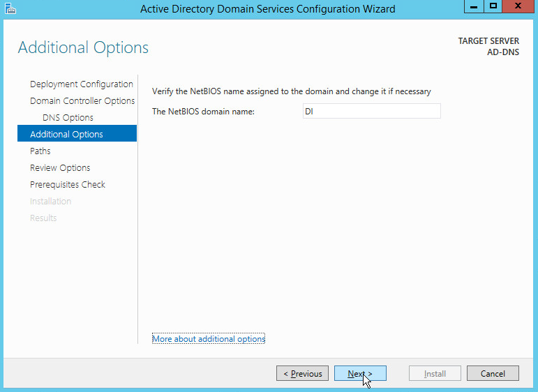Screen dimensions: 538x392
Task: Select the highlighted Additional Options step
Action: (66, 135)
